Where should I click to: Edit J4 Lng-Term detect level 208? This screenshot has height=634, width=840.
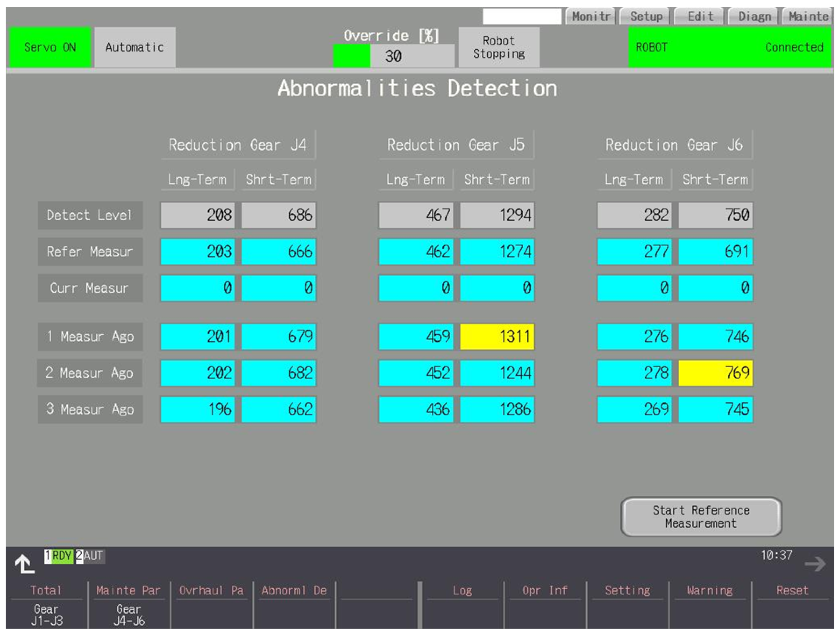tap(197, 215)
